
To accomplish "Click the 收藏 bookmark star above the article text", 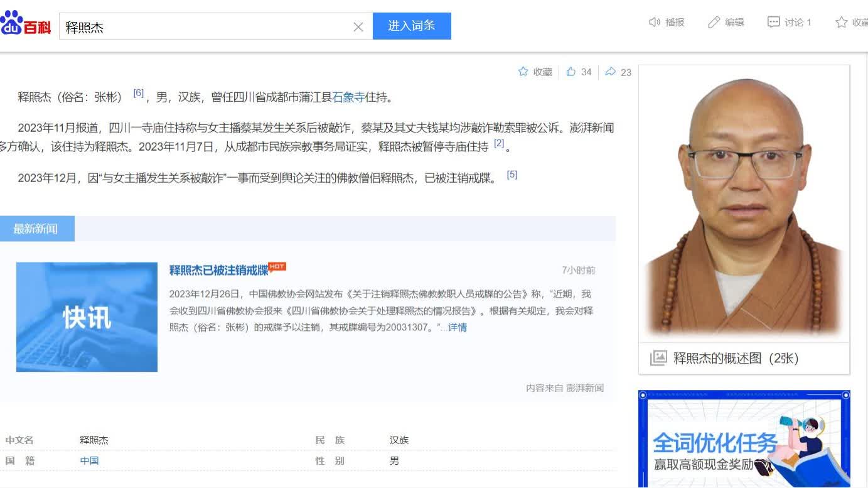I will coord(523,72).
